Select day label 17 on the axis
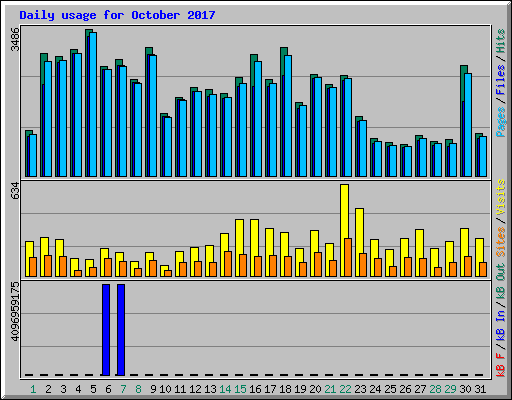This screenshot has height=400, width=512. click(270, 389)
